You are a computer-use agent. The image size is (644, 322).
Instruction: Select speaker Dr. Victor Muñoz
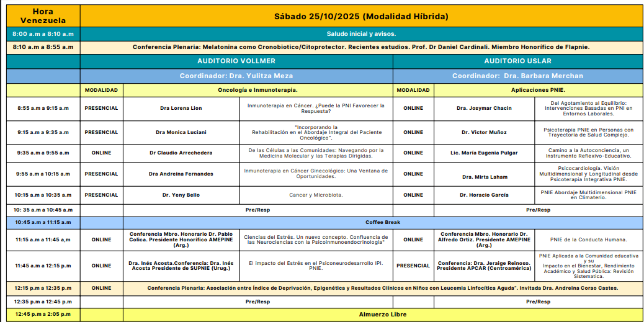[x=484, y=132]
